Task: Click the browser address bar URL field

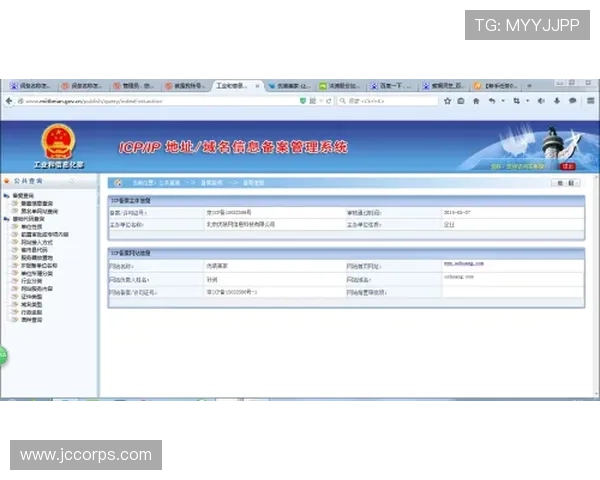Action: pyautogui.click(x=150, y=101)
